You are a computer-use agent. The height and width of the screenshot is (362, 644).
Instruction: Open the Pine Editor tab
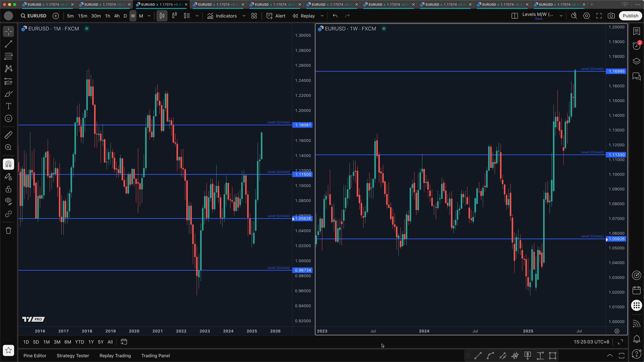pos(35,355)
